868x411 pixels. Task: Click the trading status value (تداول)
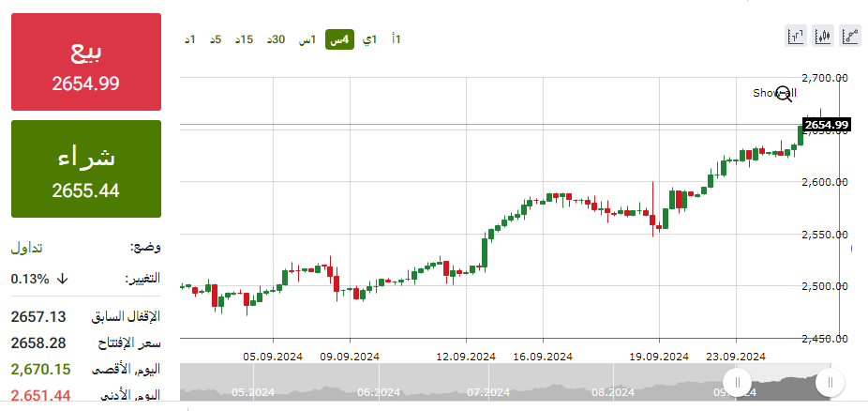[29, 247]
